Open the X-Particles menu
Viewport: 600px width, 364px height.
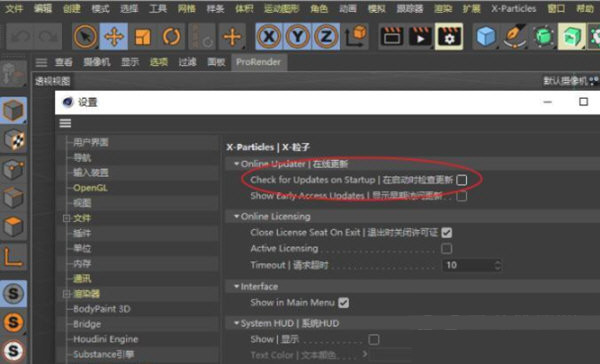coord(514,8)
